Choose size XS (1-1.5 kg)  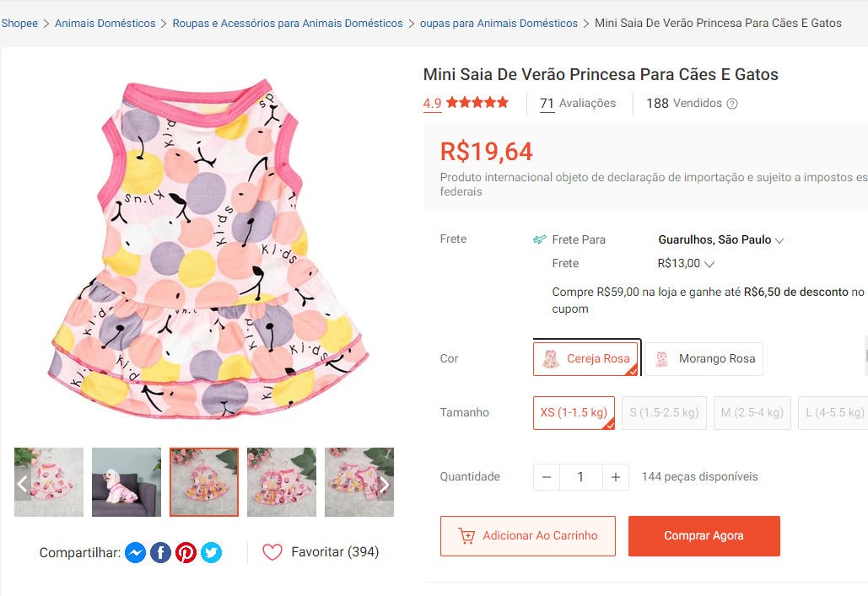[574, 412]
